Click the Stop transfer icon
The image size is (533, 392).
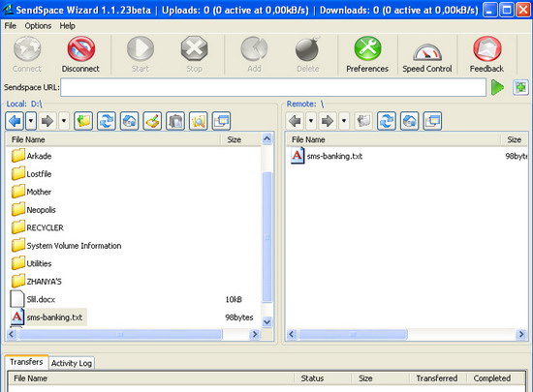[x=194, y=48]
